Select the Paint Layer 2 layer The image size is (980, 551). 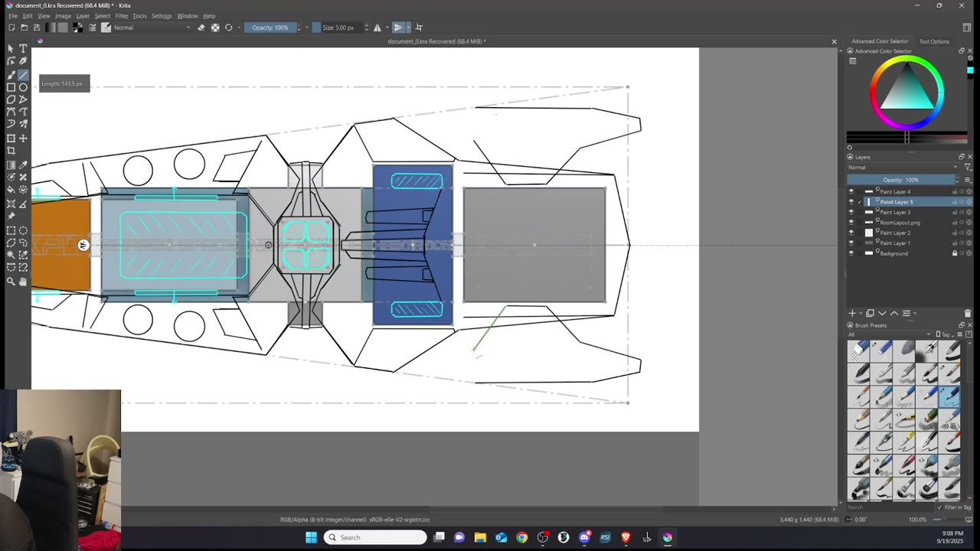point(895,233)
